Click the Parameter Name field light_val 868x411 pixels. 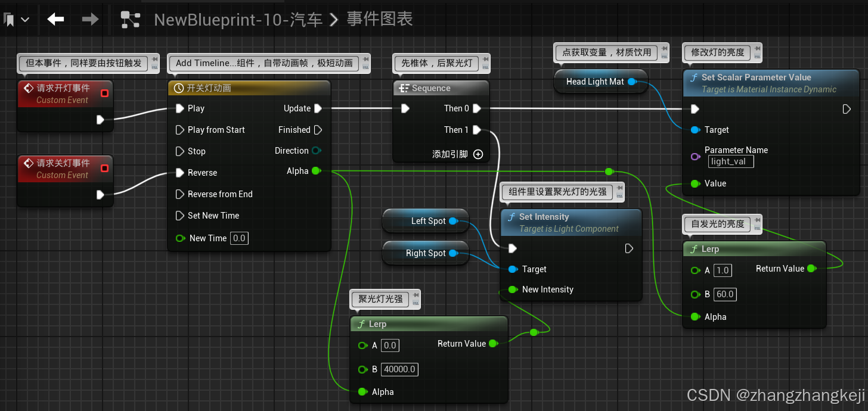click(x=731, y=161)
